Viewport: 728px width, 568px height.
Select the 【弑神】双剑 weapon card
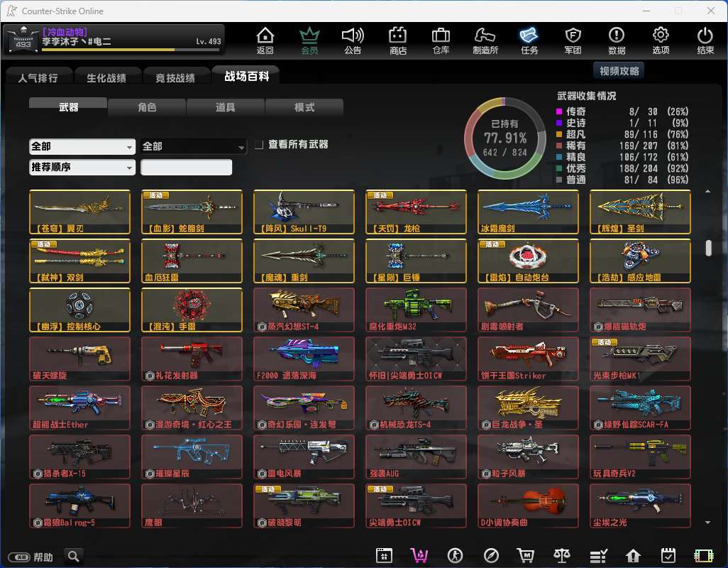(80, 261)
